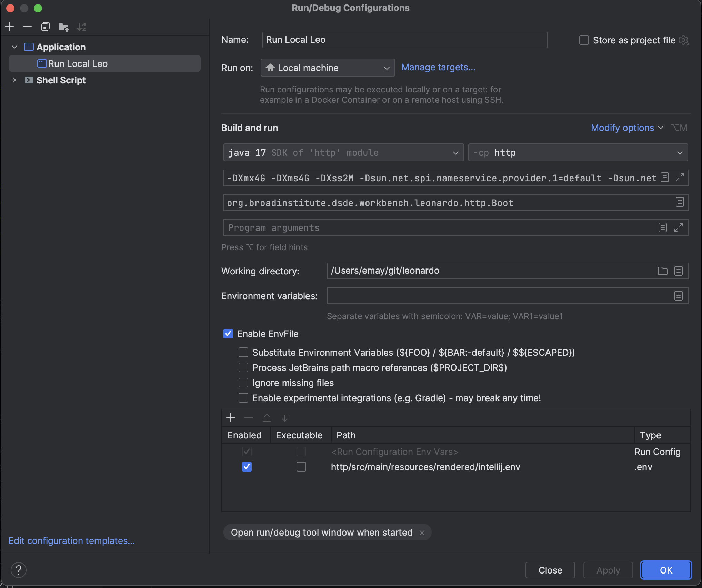Click add EnvFile entry plus icon
Screen dimensions: 702x588
coord(231,418)
